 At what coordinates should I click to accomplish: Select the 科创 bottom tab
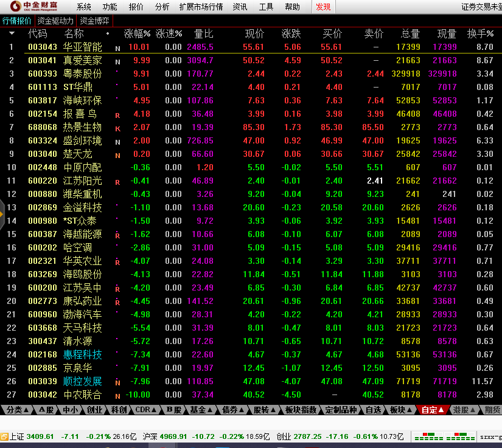click(119, 410)
